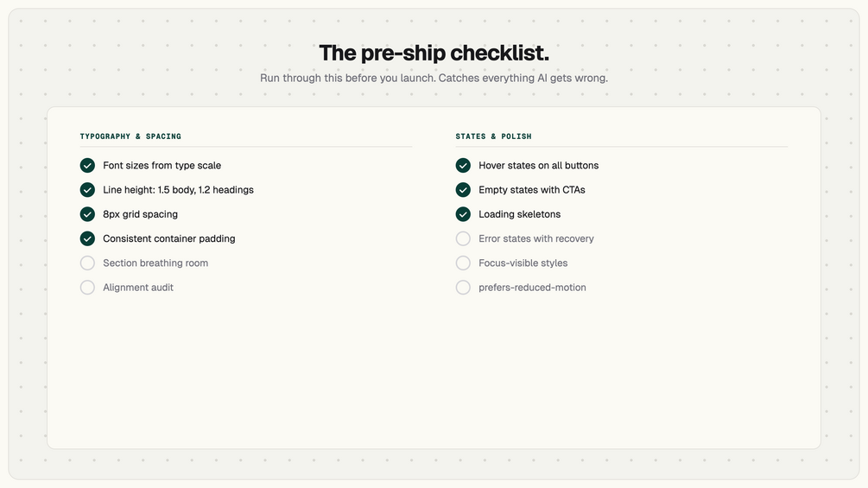Check the Error states with recovery circle
Screen dimensions: 868x488
point(463,238)
